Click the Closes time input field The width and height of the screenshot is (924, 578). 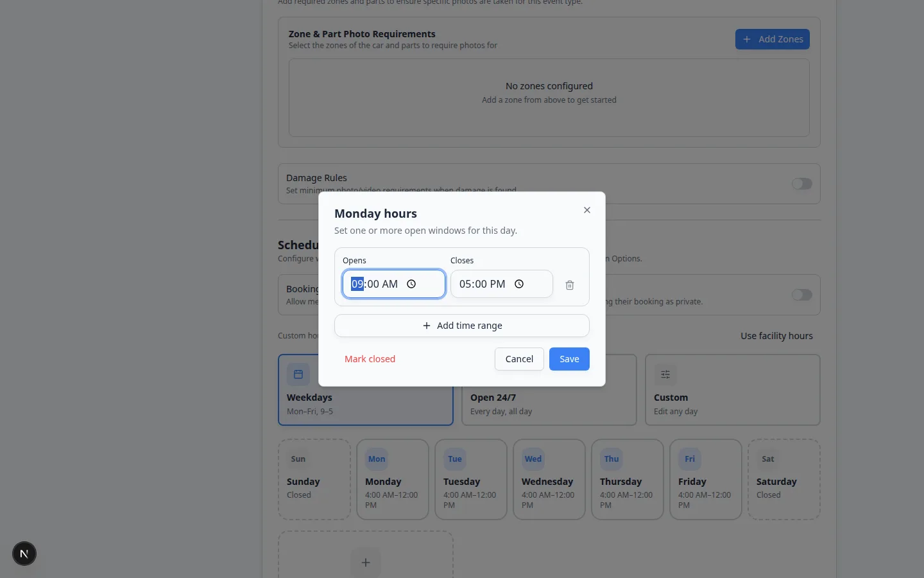[x=502, y=284]
